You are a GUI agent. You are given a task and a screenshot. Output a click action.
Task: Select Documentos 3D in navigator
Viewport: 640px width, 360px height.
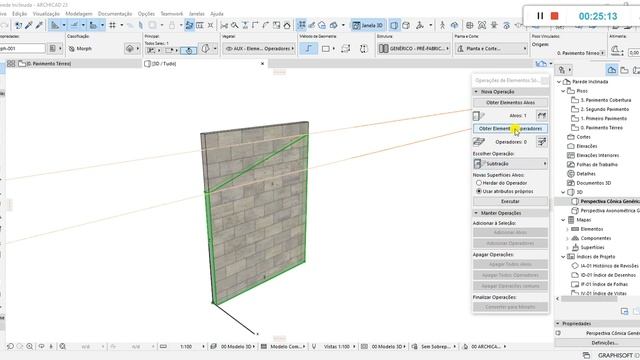[x=593, y=183]
